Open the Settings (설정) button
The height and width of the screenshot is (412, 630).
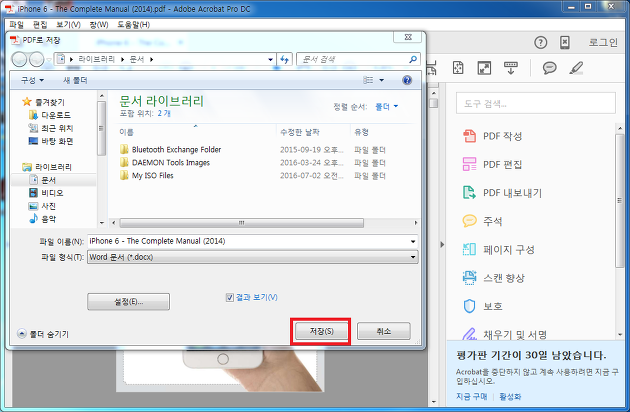click(x=128, y=301)
